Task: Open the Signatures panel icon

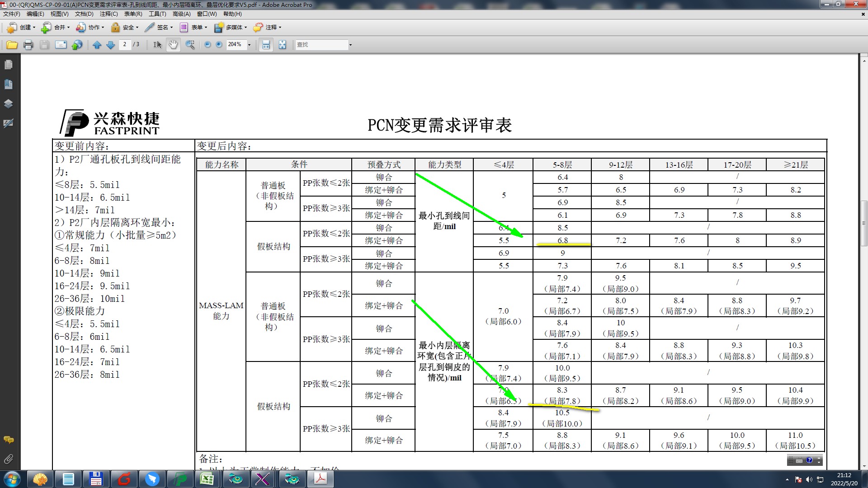Action: point(8,123)
